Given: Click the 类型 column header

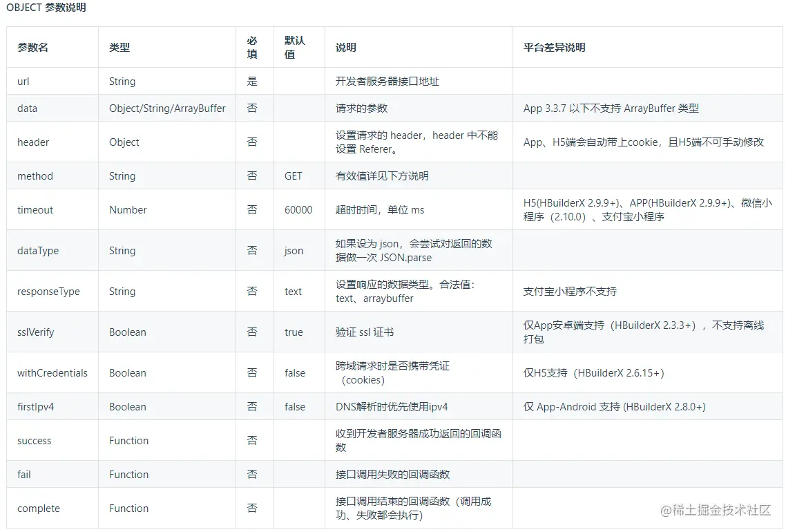Looking at the screenshot, I should point(119,46).
